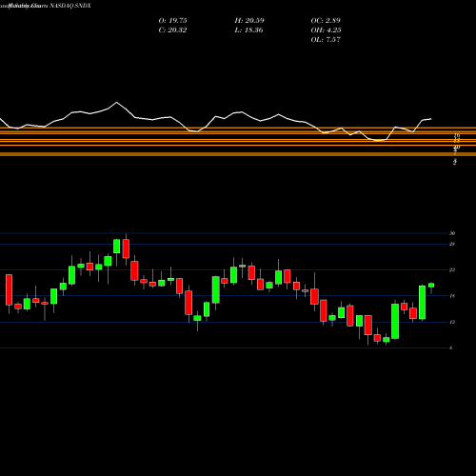This screenshot has width=476, height=476.
Task: Click the 8 price axis label
Action: coord(451,348)
